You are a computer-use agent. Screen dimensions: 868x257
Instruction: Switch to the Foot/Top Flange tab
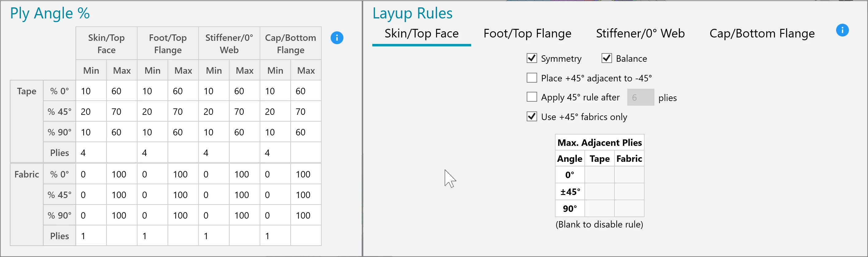(x=527, y=33)
